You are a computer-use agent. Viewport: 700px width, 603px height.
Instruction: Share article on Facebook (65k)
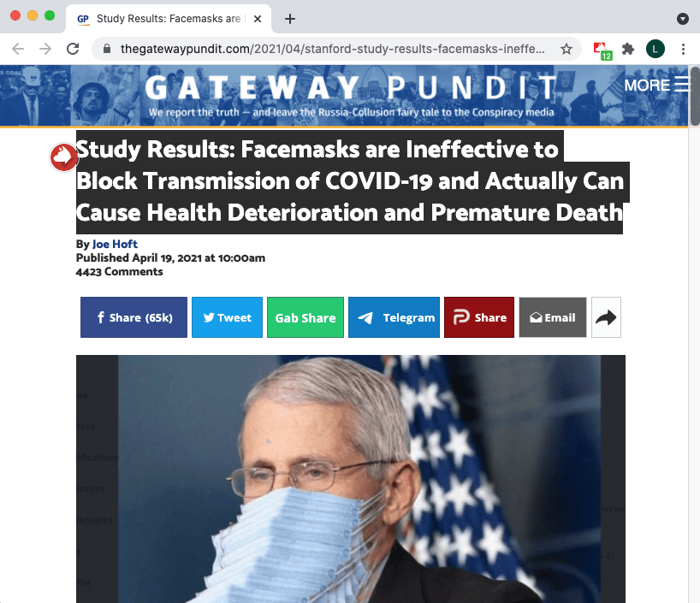[134, 317]
